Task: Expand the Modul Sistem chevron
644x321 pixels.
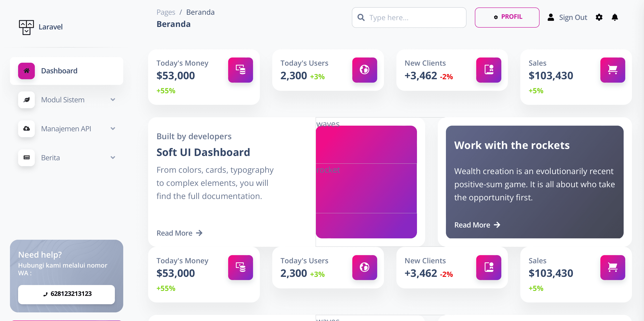Action: point(113,100)
